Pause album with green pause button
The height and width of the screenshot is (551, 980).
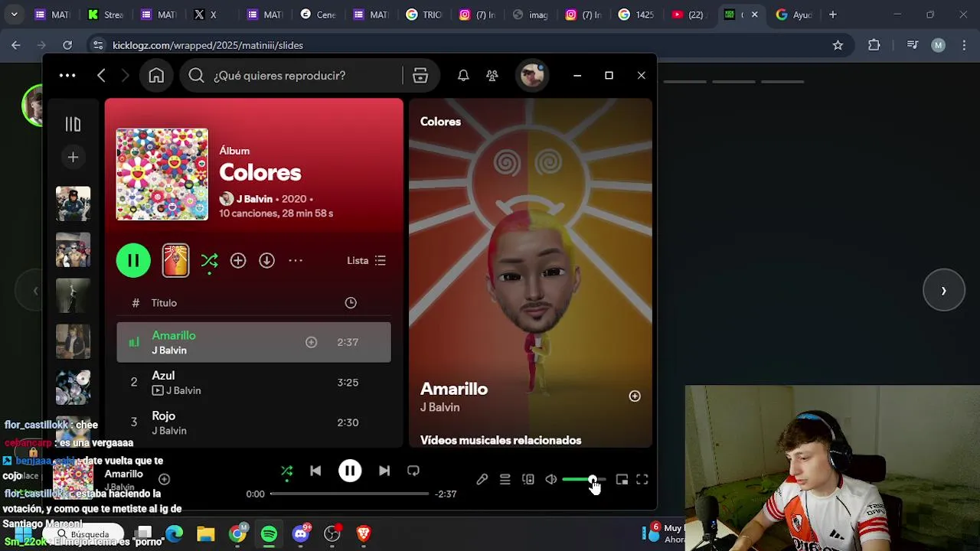click(x=133, y=260)
